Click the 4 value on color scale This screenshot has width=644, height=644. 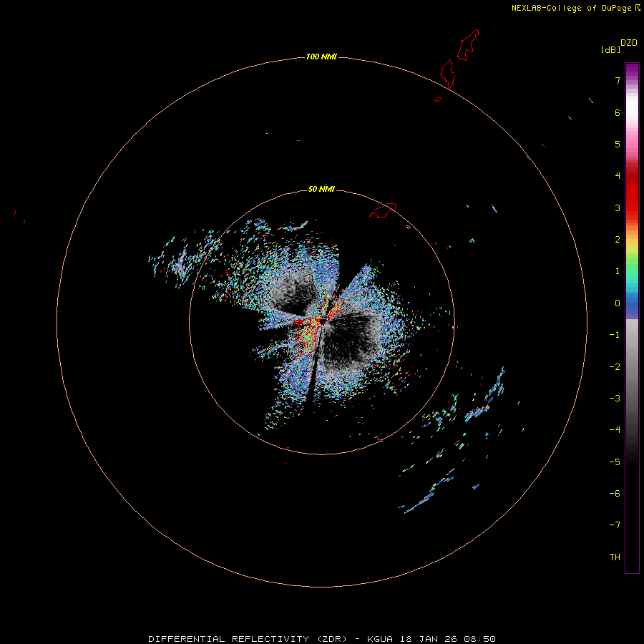[618, 176]
